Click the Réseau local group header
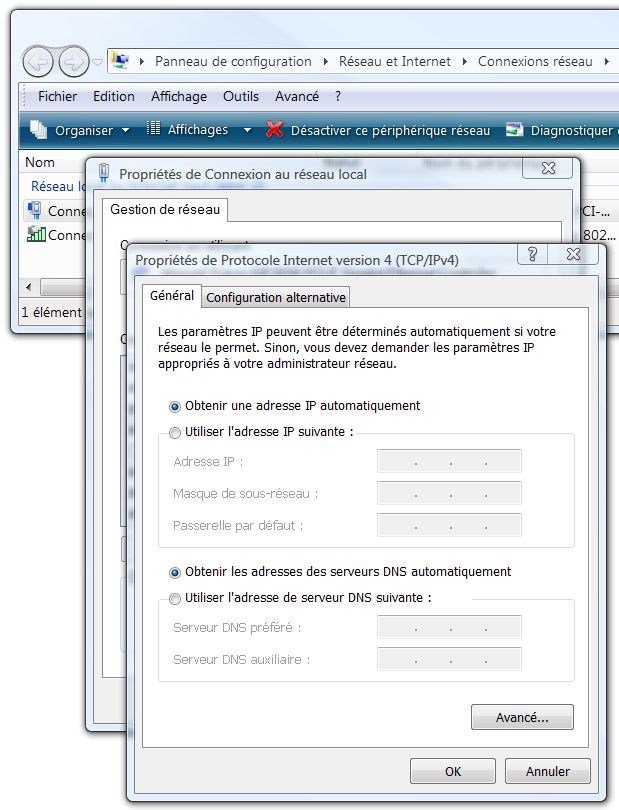619x810 pixels. point(58,186)
